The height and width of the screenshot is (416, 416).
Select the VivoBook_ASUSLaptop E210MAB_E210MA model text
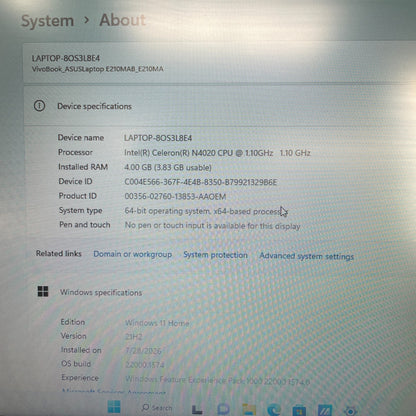coord(98,69)
